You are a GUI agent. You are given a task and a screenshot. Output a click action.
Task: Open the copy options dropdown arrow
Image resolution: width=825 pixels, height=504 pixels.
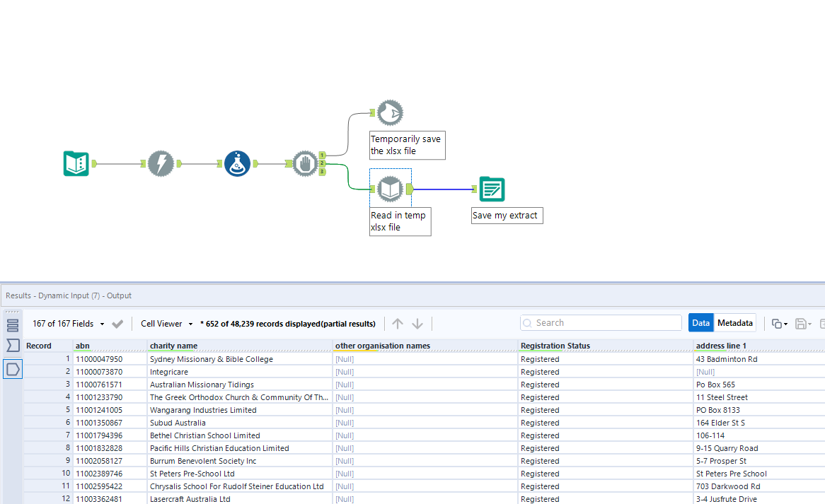(785, 324)
